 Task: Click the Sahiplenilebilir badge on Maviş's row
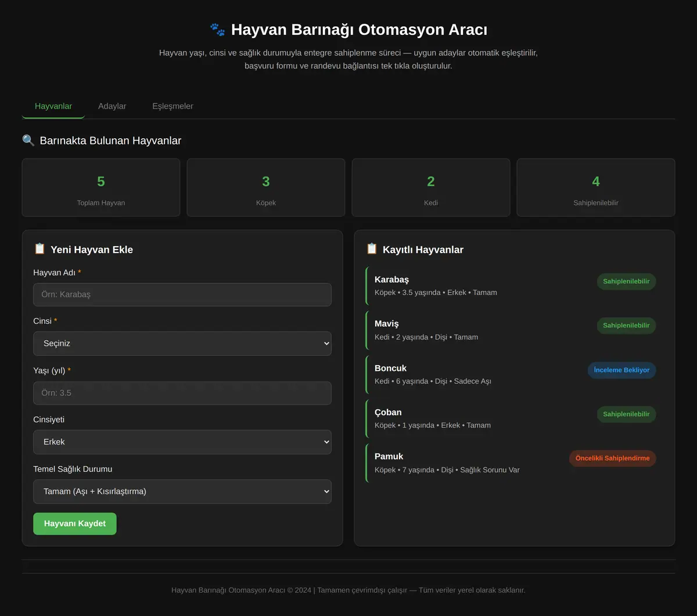pos(626,326)
